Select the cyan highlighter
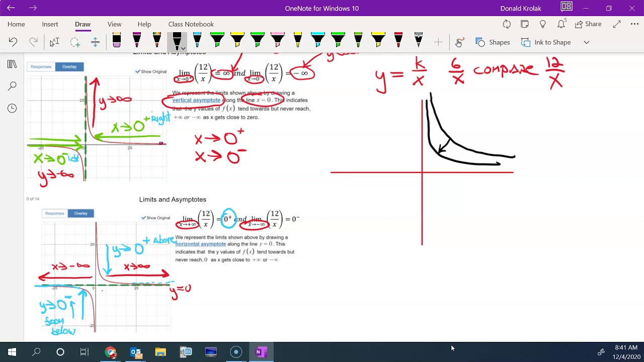This screenshot has width=644, height=362. [x=318, y=40]
